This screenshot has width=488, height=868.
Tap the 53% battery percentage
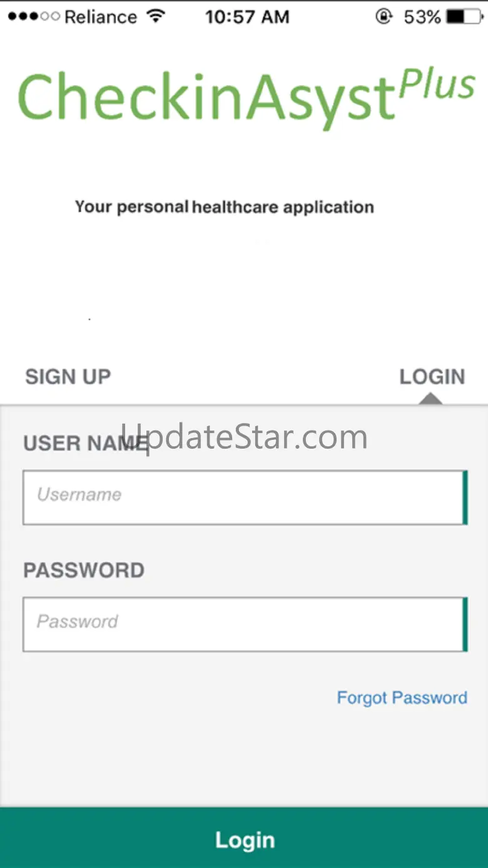pos(422,17)
